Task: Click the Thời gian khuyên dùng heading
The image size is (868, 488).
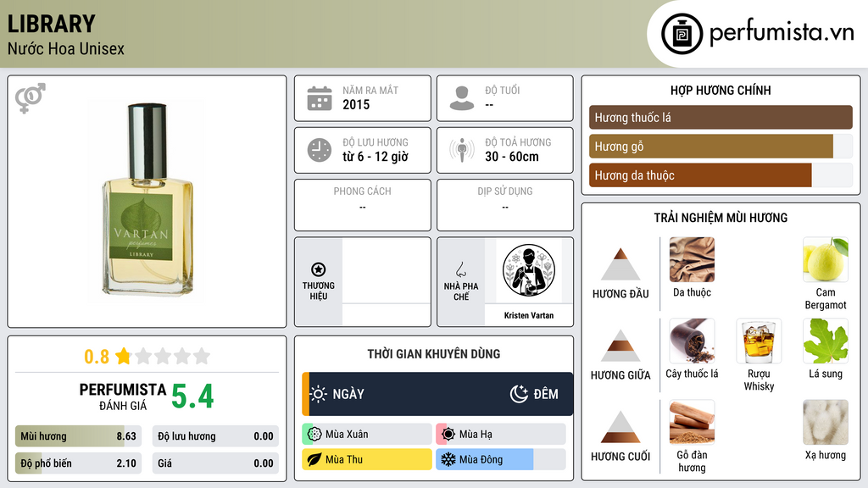Action: pos(434,353)
